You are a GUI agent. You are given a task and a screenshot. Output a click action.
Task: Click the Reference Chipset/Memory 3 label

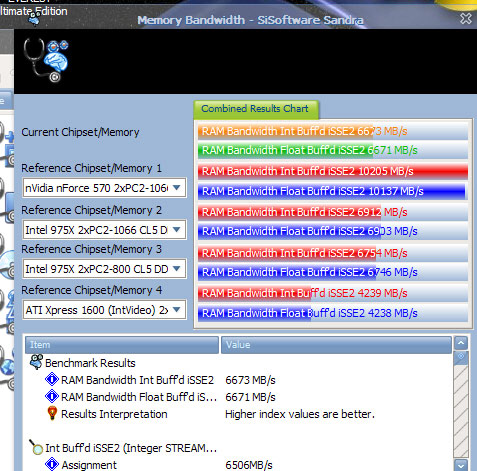91,249
